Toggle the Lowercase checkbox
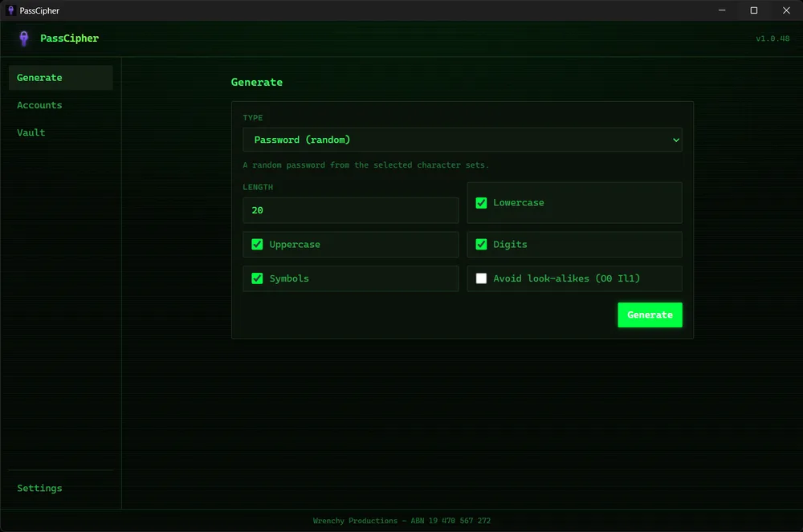Viewport: 803px width, 532px height. [x=481, y=203]
